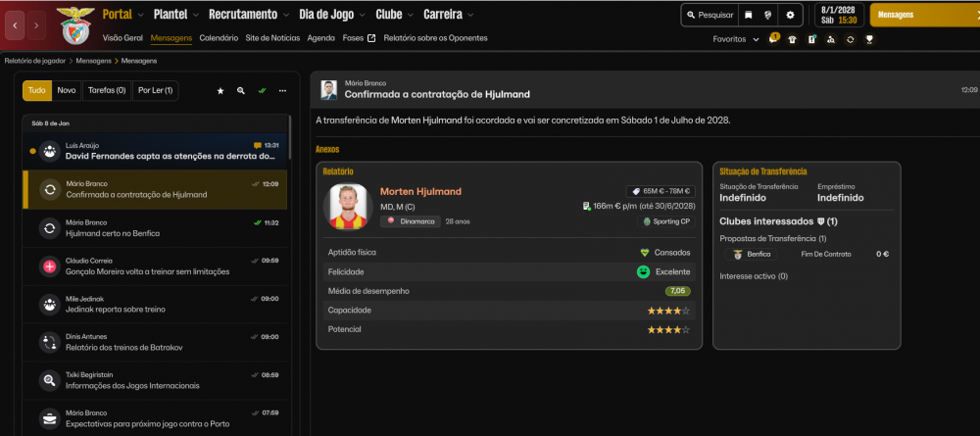Screen dimensions: 980x436
Task: Click Relatório de jogador breadcrumb
Action: [34, 61]
